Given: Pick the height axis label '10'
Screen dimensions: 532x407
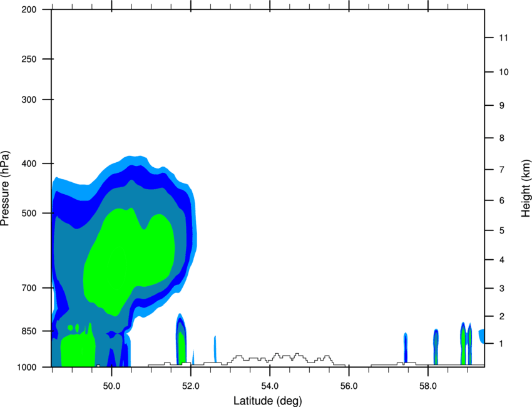Looking at the screenshot, I should (x=504, y=72).
